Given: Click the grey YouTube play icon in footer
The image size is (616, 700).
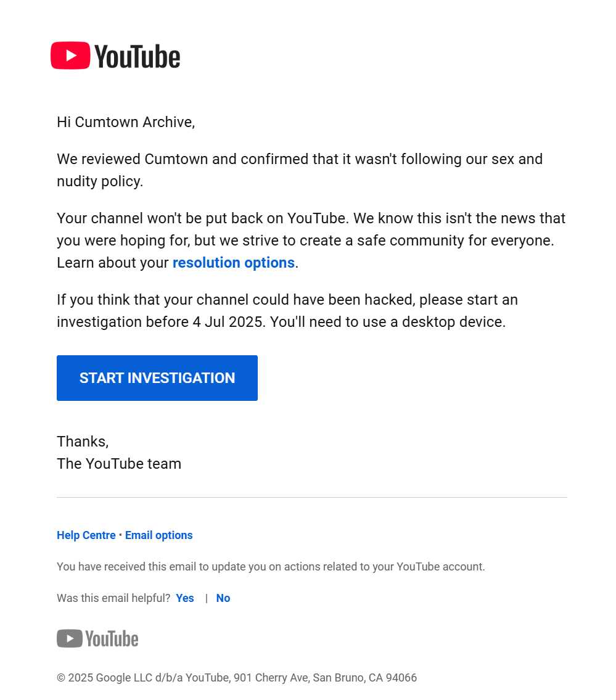Looking at the screenshot, I should coord(70,638).
